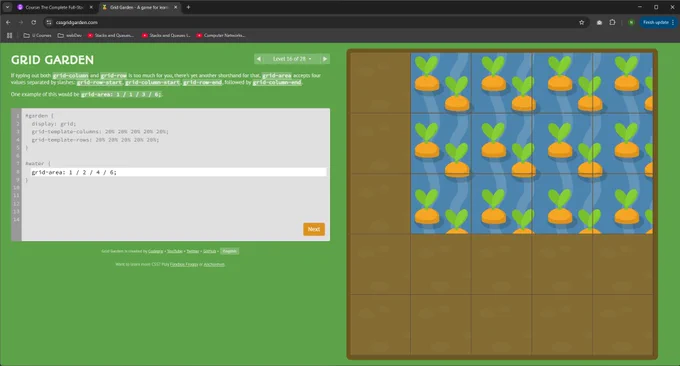Click the grid-template-rows code line
Screen dimensions: 680x366
click(x=95, y=140)
